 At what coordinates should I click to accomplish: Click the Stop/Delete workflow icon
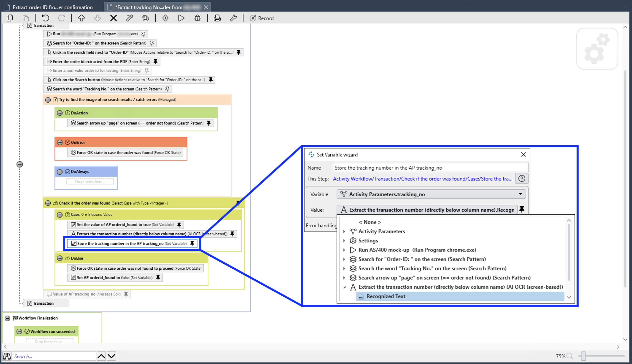(114, 18)
